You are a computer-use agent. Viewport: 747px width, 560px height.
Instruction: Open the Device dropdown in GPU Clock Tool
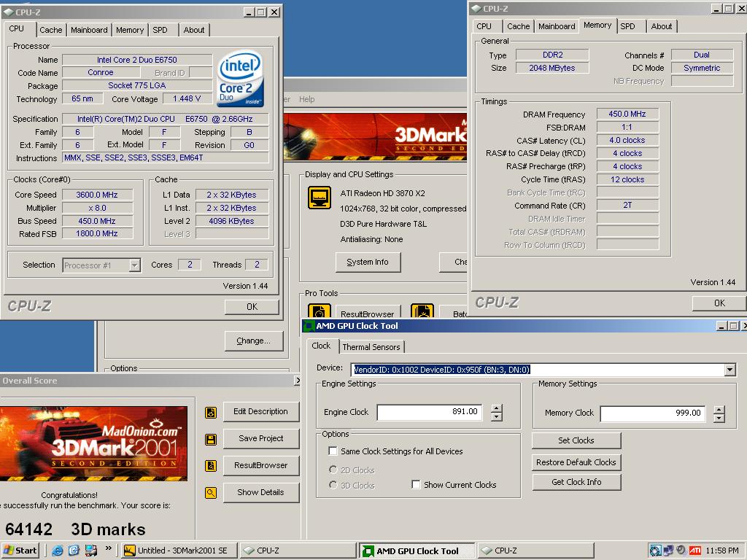click(x=729, y=370)
